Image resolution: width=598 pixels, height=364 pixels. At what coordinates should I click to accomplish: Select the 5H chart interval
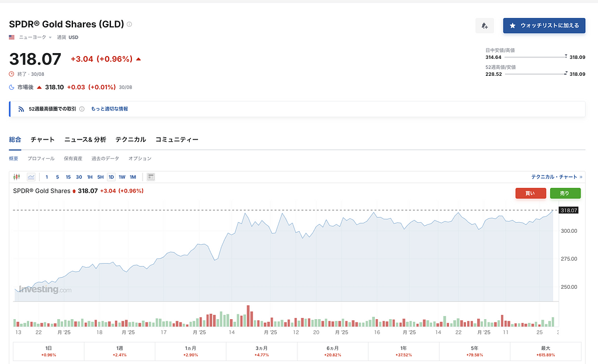(100, 177)
